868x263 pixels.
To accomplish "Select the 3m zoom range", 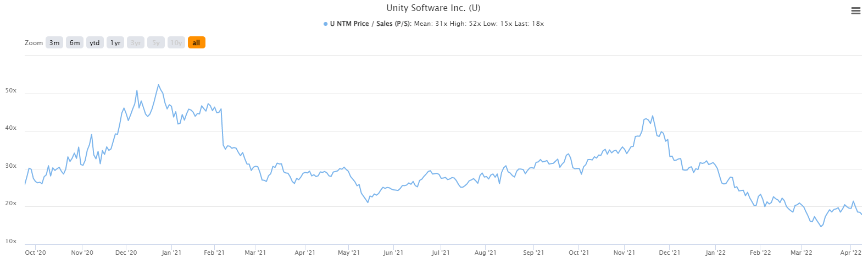I will click(54, 42).
